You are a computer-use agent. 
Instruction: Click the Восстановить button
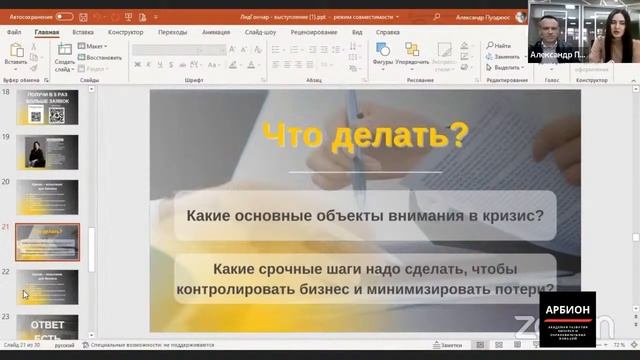100,58
